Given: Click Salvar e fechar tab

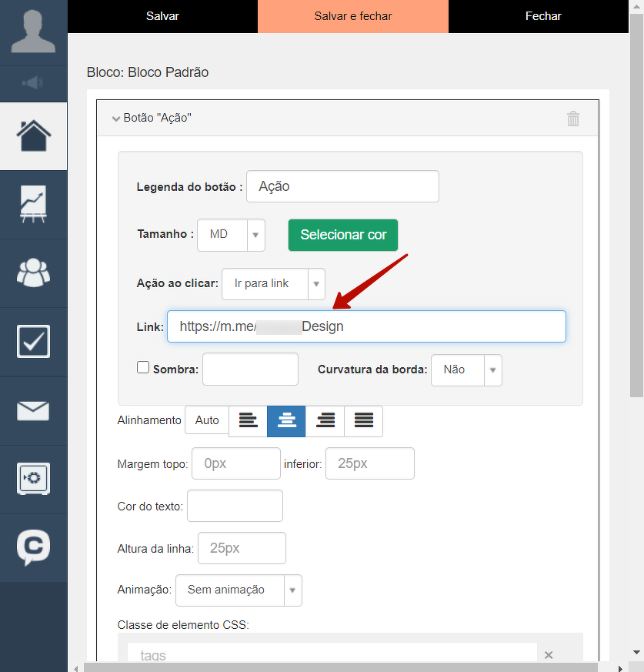Looking at the screenshot, I should tap(353, 16).
